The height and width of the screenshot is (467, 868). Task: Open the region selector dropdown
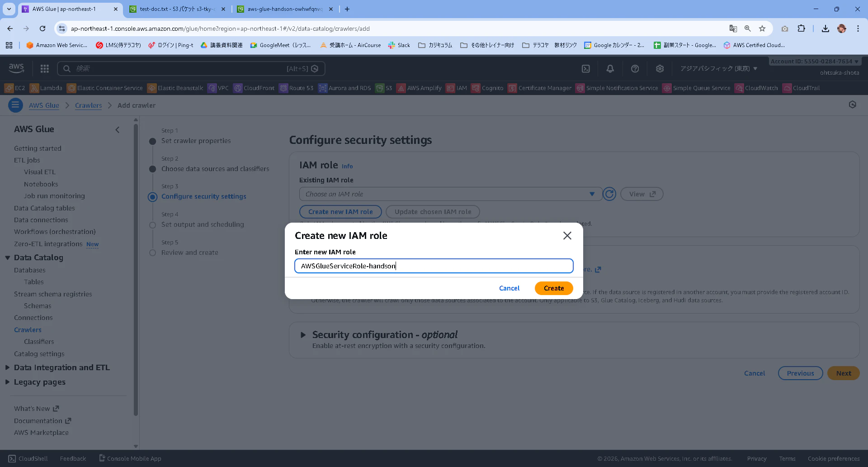click(x=718, y=69)
